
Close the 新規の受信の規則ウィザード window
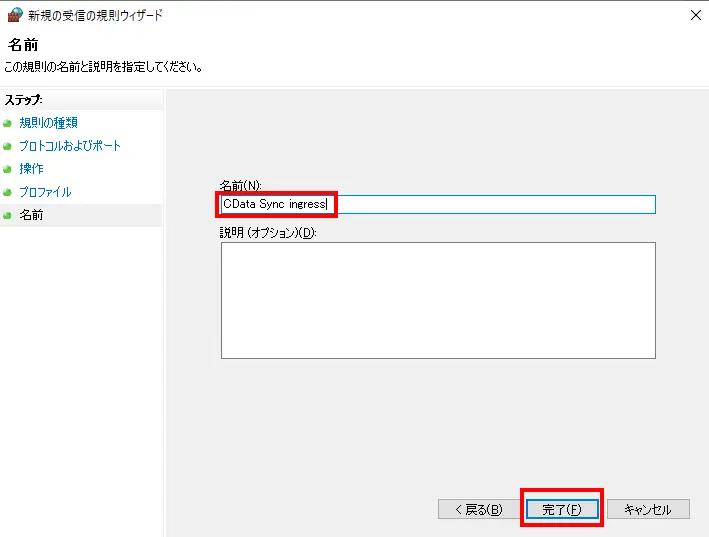695,15
